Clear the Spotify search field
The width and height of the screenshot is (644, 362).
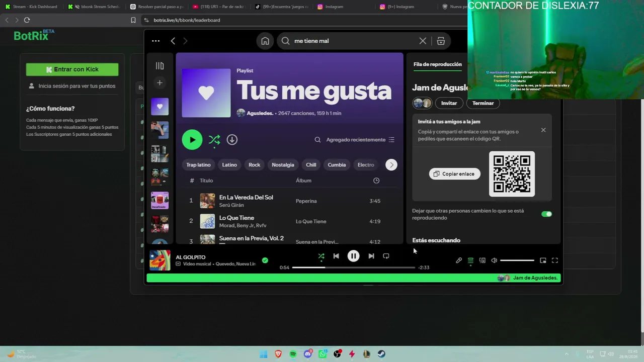[423, 41]
